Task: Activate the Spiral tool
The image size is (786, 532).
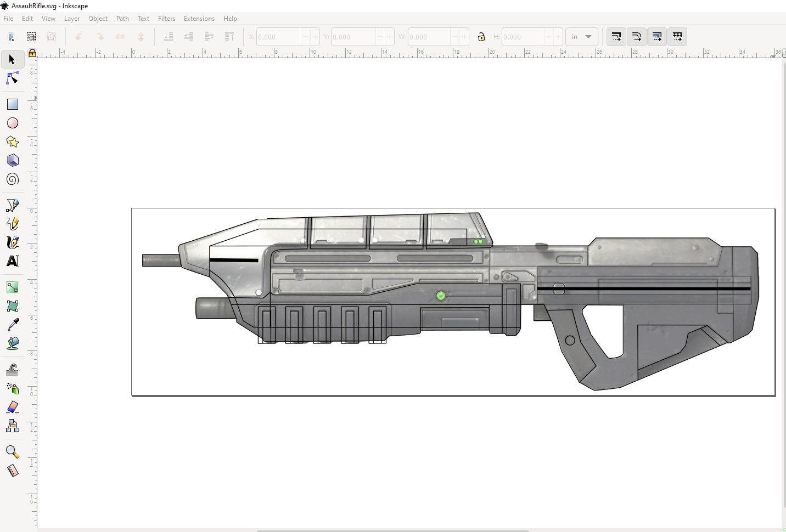Action: pos(13,179)
